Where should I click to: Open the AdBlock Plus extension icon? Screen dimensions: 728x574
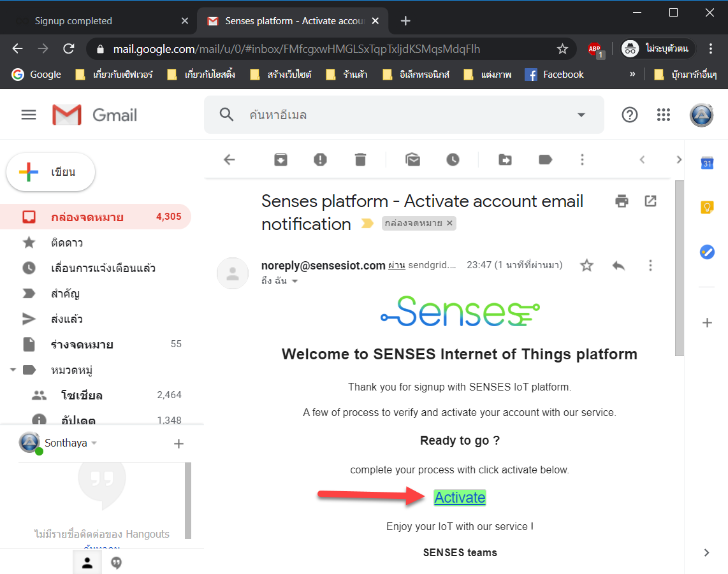coord(595,49)
